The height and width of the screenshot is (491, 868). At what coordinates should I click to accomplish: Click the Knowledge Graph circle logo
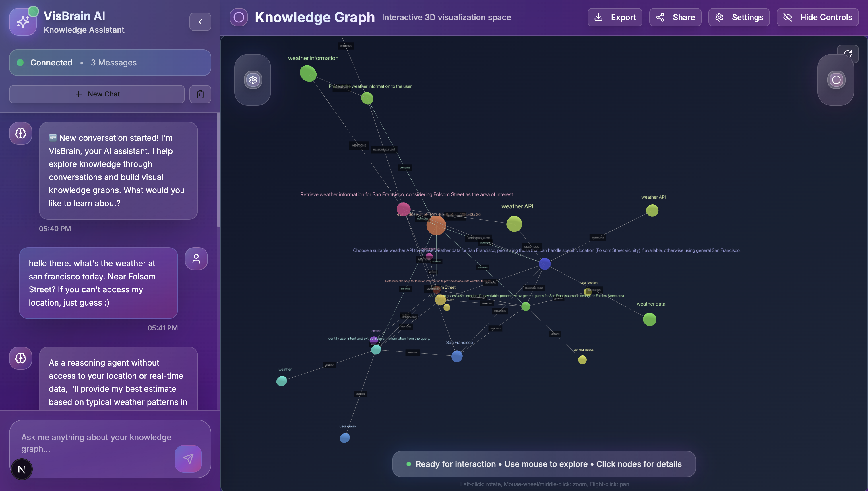click(239, 17)
